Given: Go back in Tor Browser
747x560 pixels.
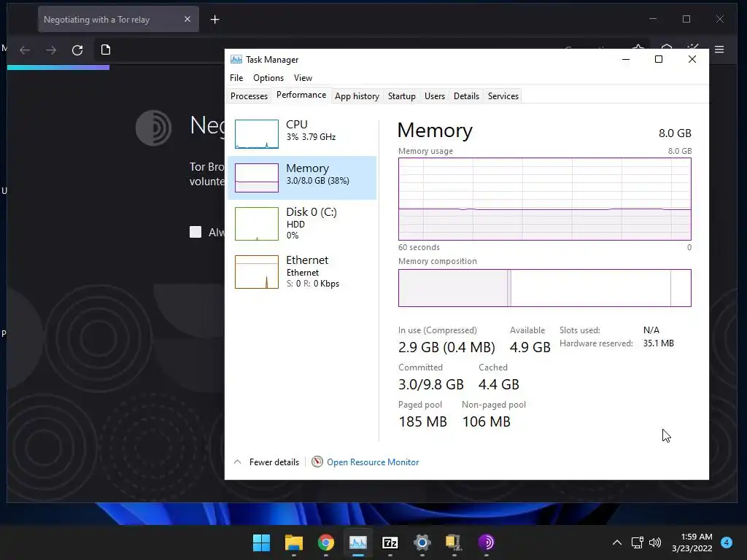Looking at the screenshot, I should [x=25, y=50].
